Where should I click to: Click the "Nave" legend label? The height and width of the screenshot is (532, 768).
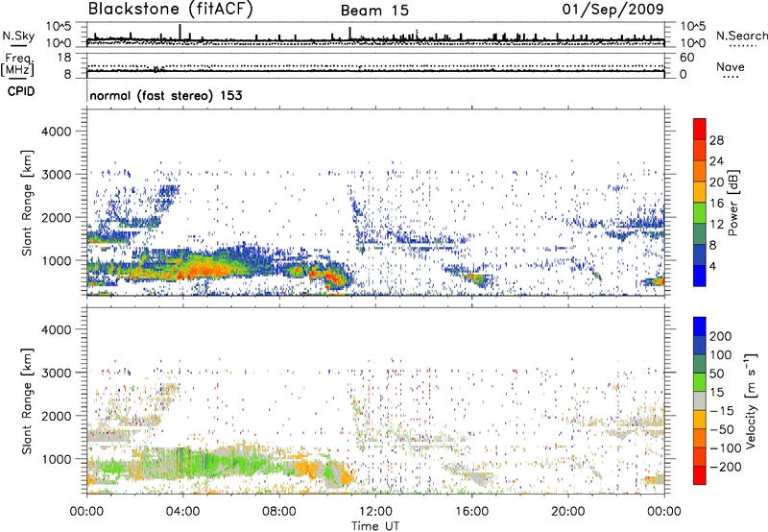730,67
